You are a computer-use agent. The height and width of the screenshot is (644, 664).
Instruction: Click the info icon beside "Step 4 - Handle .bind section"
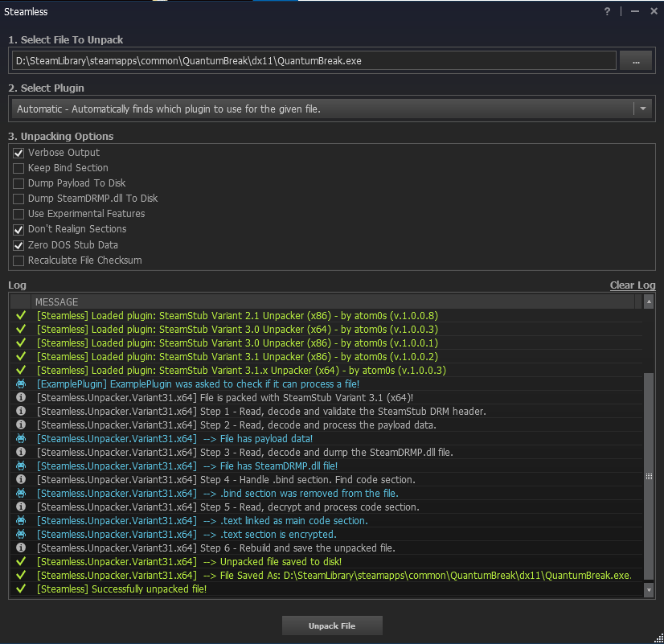click(x=20, y=479)
